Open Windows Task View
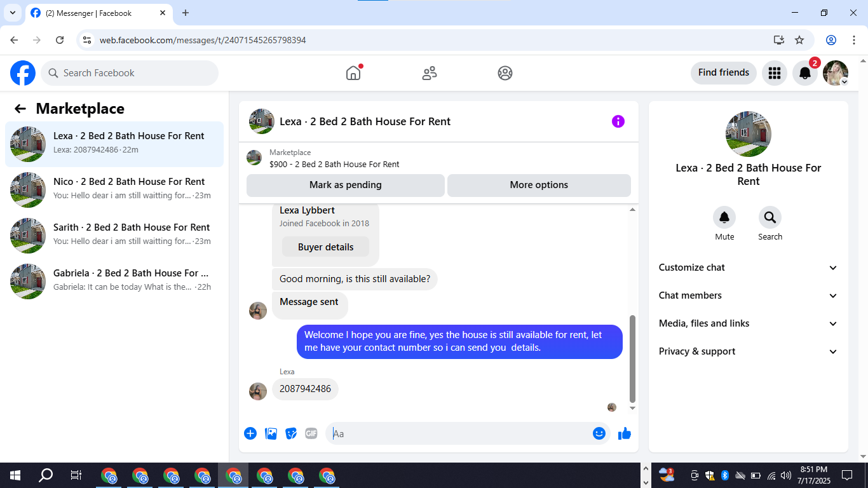This screenshot has height=488, width=868. point(76,475)
